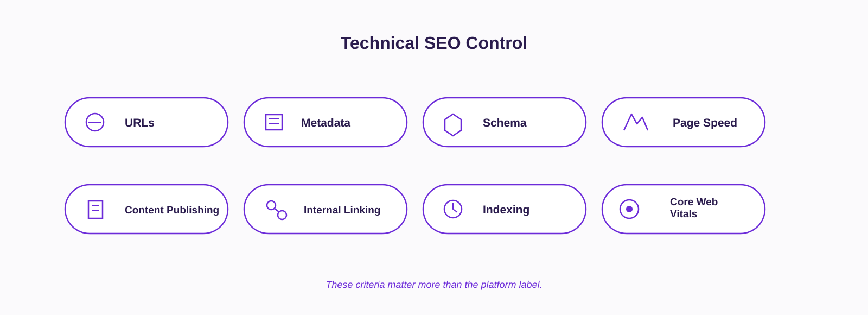Select the Page Speed label
This screenshot has width=868, height=315.
tap(705, 123)
